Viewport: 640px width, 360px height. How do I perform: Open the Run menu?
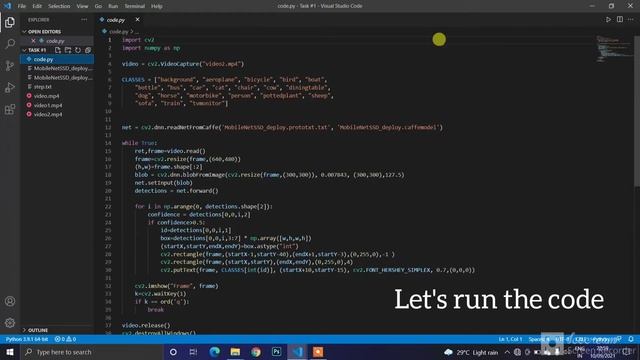click(113, 6)
